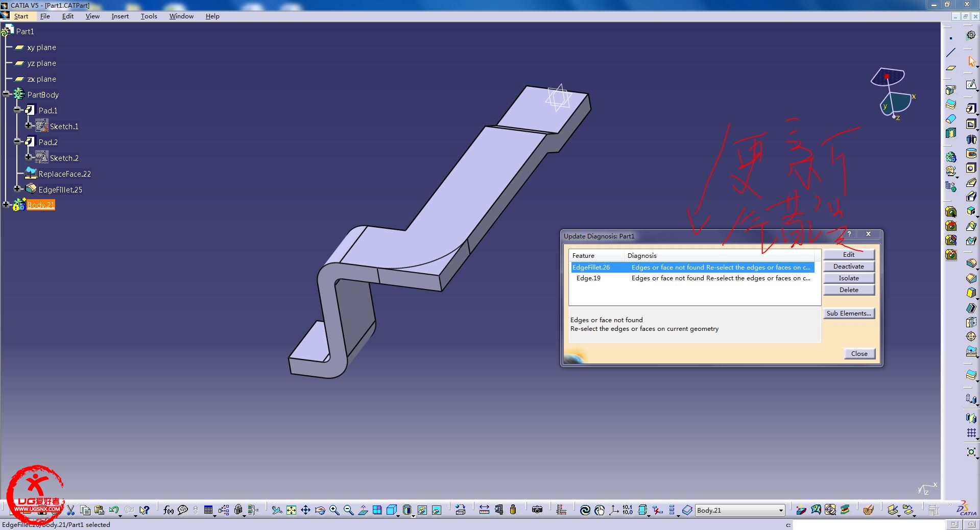Expand the EdgeFillet.25 tree node
The image size is (980, 530).
(x=17, y=189)
